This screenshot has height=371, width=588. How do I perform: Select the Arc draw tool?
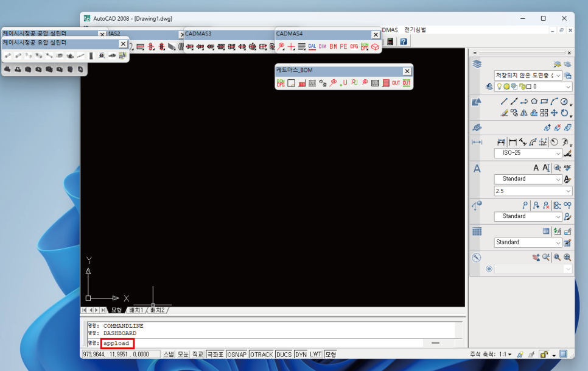coord(555,101)
